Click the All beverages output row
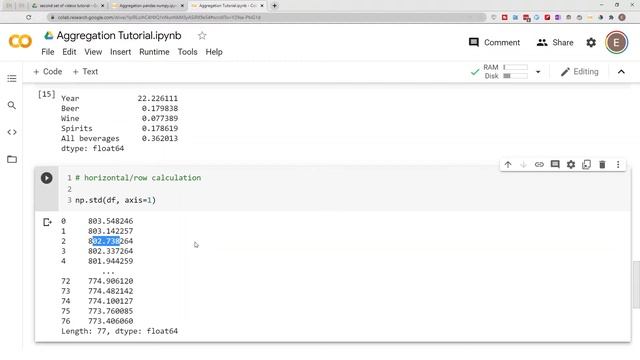The height and width of the screenshot is (360, 640). [120, 138]
